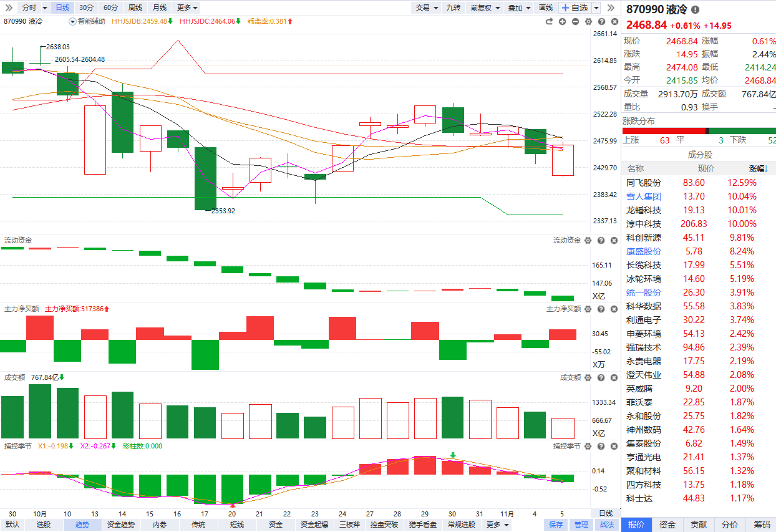Sort constituents by the 涨幅 column arrow

tap(767, 168)
